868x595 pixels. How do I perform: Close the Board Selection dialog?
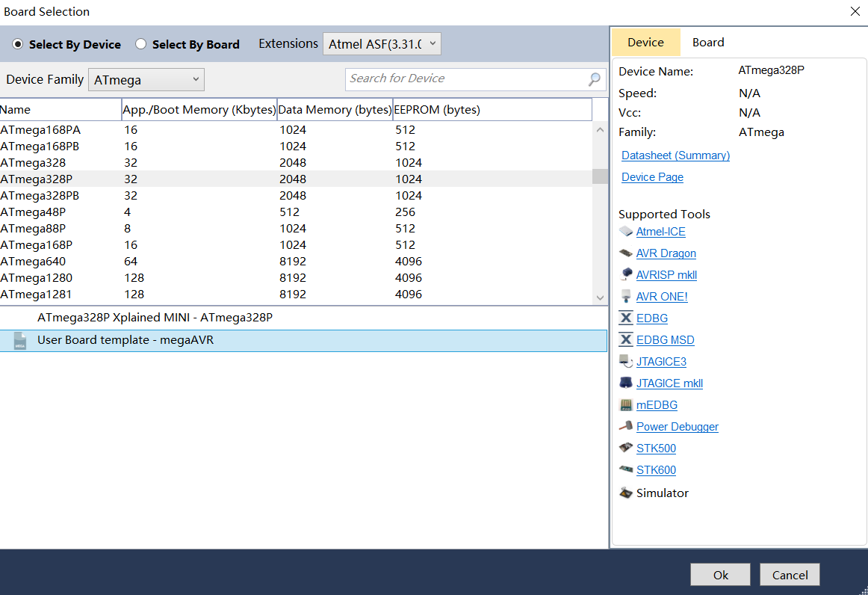[855, 12]
